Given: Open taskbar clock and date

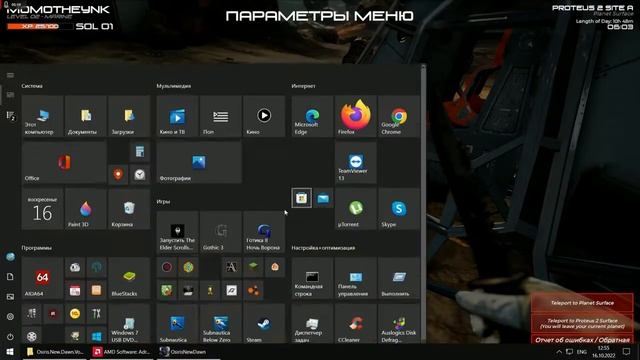Looking at the screenshot, I should [x=604, y=352].
